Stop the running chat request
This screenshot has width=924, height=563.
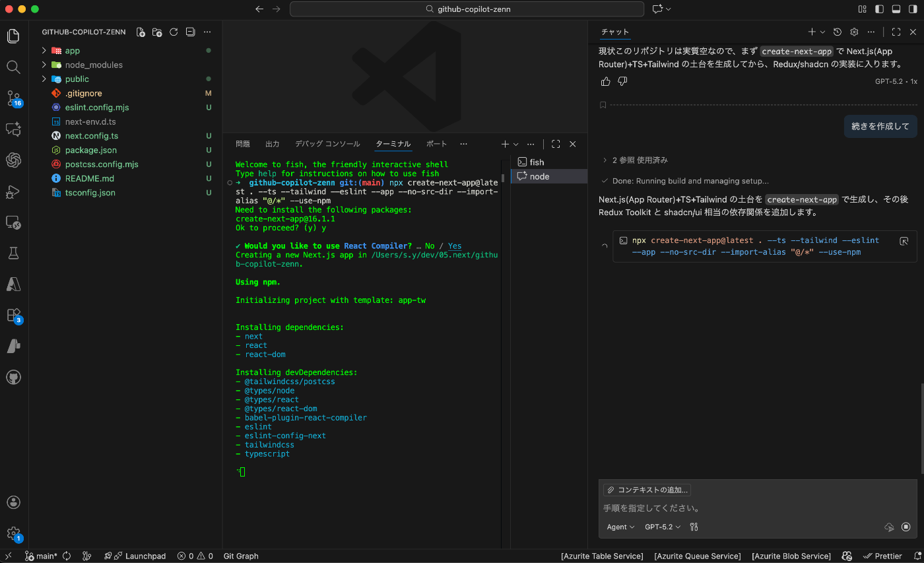(x=906, y=527)
